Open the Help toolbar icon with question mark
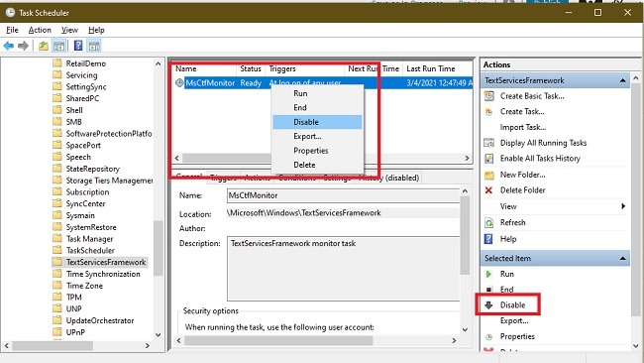The width and height of the screenshot is (644, 363). tap(78, 46)
